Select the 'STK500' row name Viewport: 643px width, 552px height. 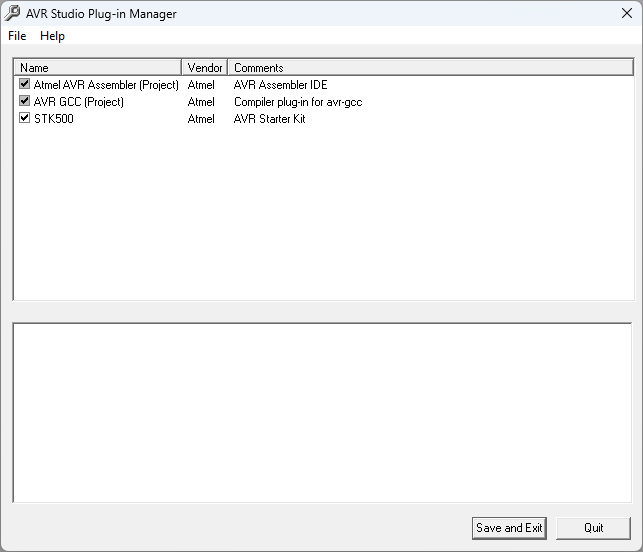pos(54,119)
